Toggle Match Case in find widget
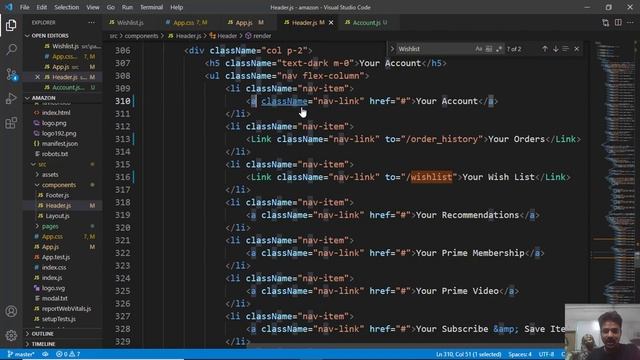Viewport: 640px width, 360px height. pyautogui.click(x=478, y=49)
